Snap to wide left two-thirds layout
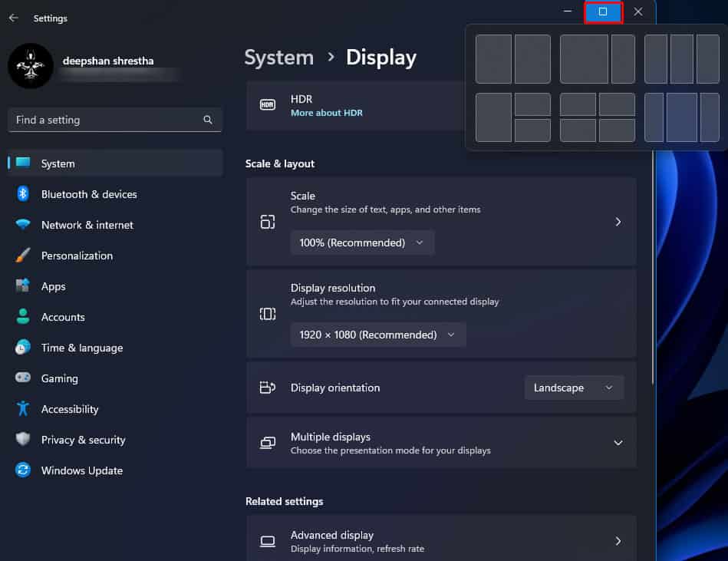The width and height of the screenshot is (728, 561). pyautogui.click(x=584, y=59)
